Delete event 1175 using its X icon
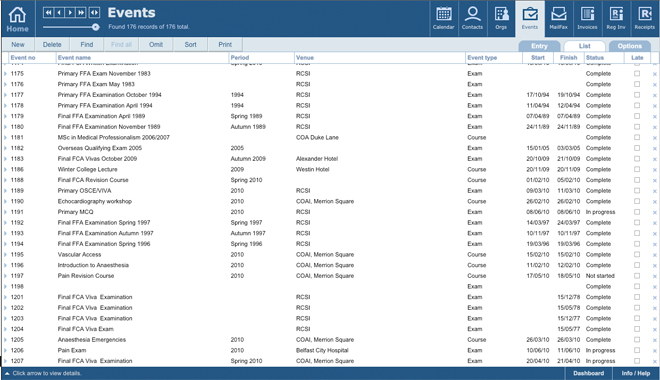 (655, 74)
